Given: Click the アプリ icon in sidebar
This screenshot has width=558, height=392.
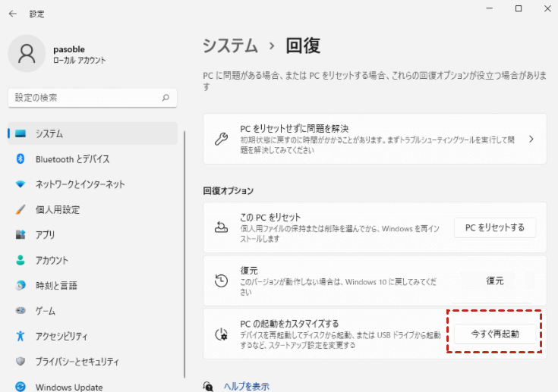Looking at the screenshot, I should (20, 234).
